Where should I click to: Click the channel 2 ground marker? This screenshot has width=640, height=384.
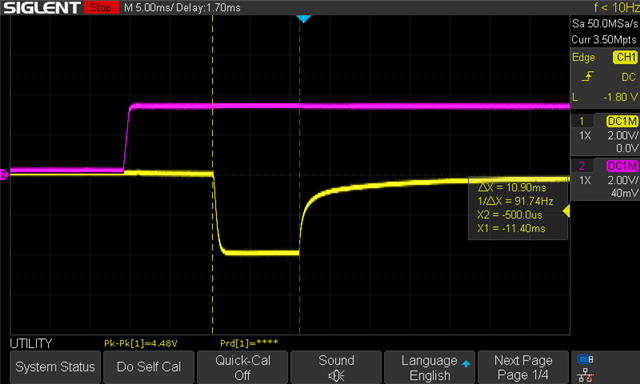[x=4, y=175]
